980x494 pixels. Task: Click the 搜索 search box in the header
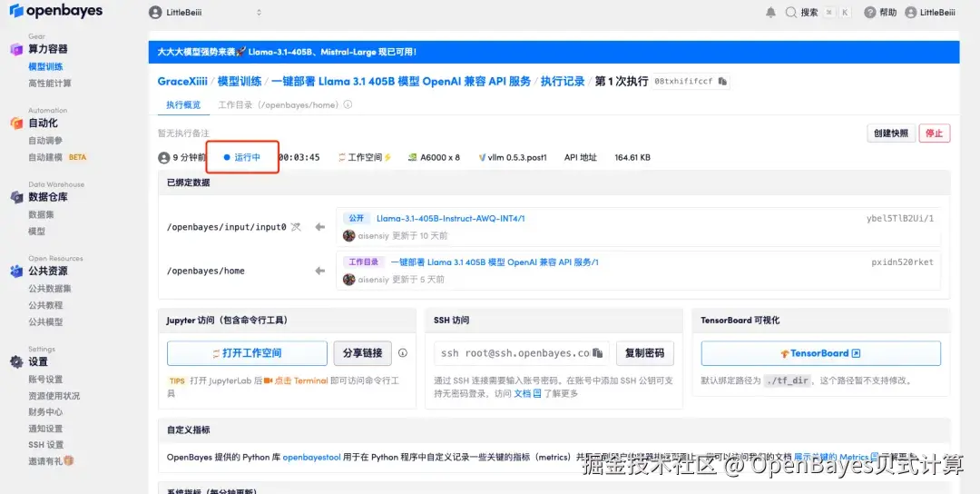(818, 13)
